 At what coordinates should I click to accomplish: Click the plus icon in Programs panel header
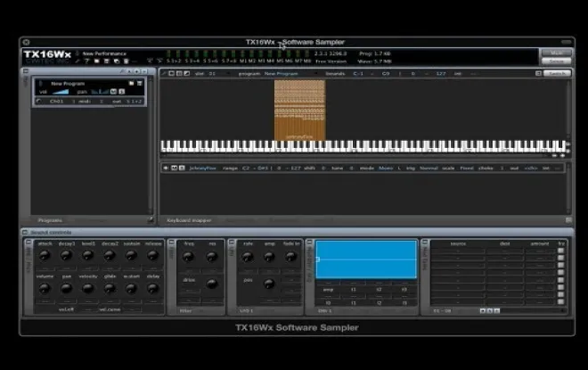136,71
